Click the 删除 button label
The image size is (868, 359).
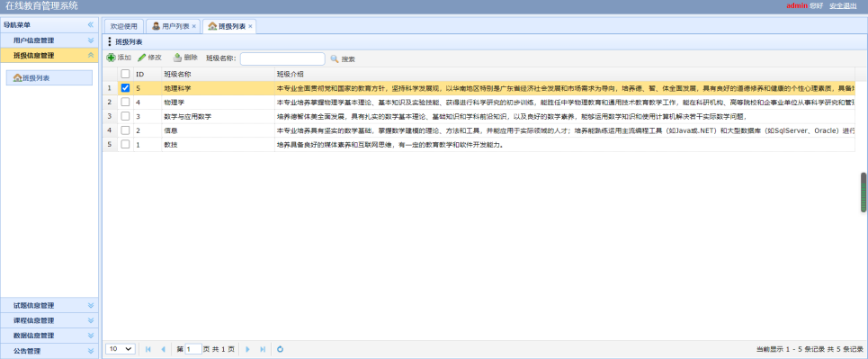click(191, 58)
